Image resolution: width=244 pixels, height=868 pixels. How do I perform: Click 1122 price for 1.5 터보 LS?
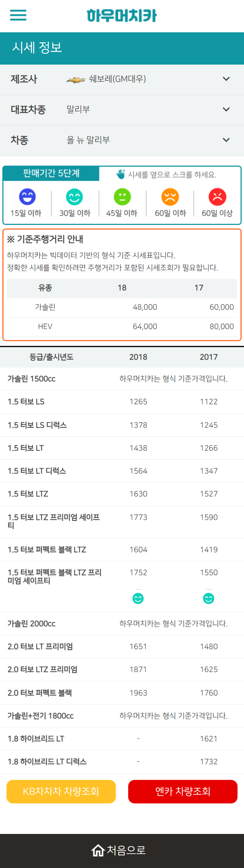(x=209, y=402)
